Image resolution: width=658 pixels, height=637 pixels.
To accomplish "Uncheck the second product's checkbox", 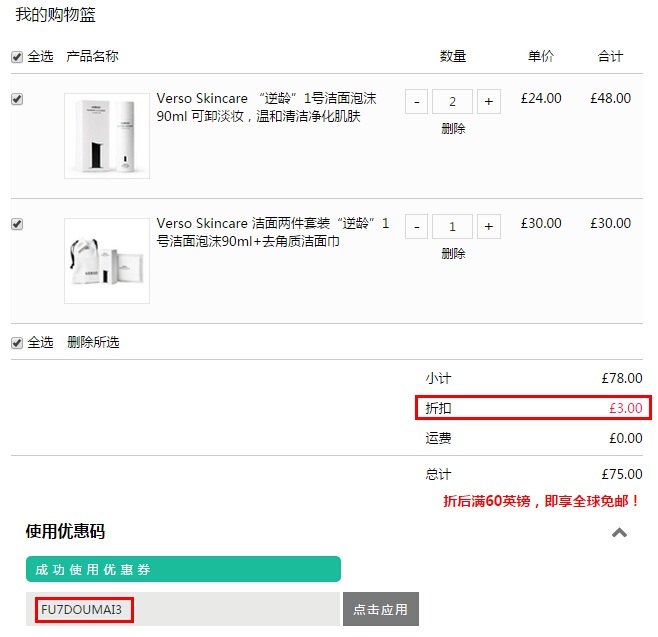I will coord(17,224).
